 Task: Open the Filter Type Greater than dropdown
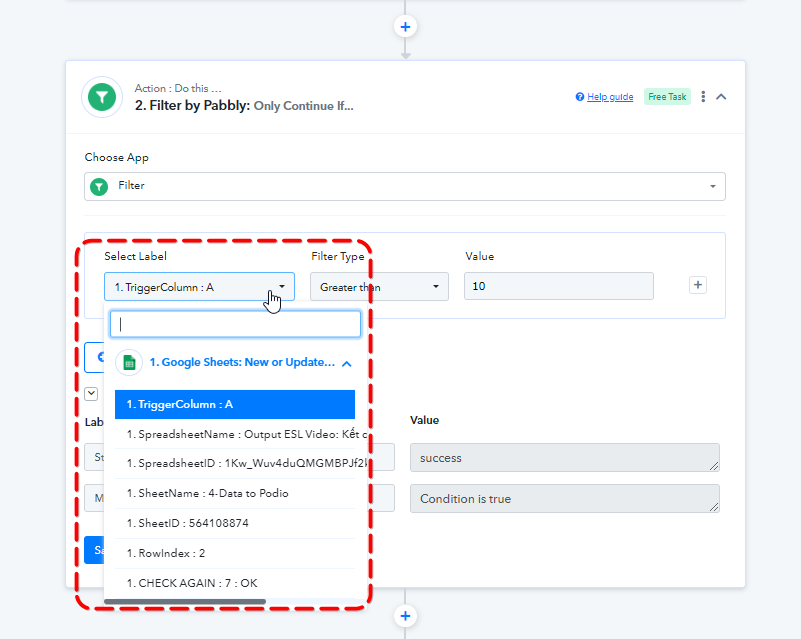pos(379,287)
